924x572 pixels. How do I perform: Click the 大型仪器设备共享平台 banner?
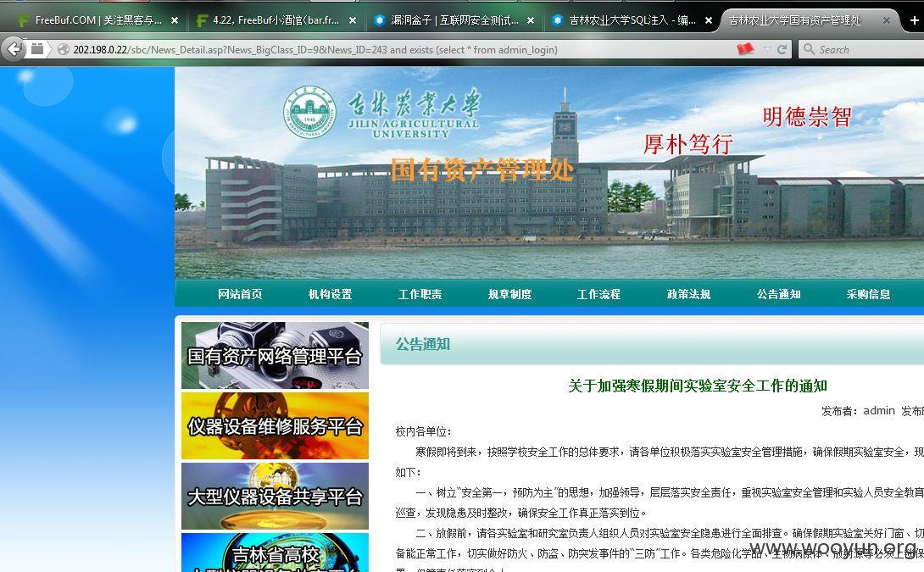tap(276, 496)
